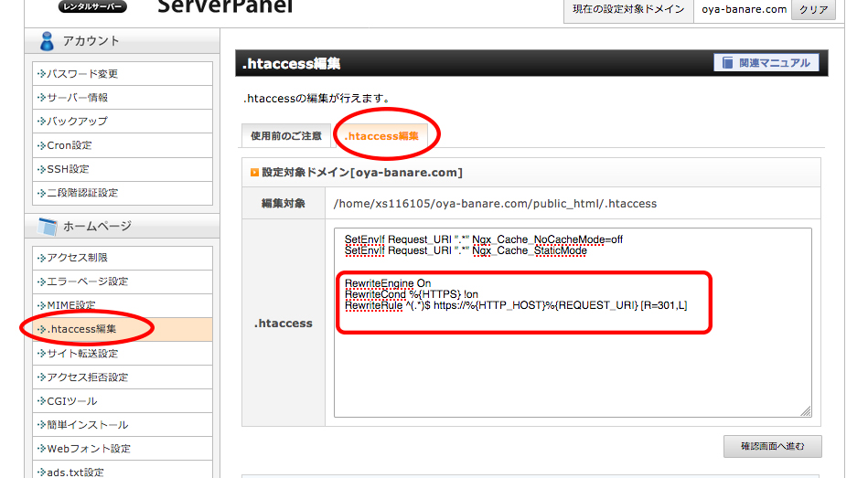Click inside the .htaccess text area
The height and width of the screenshot is (478, 868).
point(573,323)
